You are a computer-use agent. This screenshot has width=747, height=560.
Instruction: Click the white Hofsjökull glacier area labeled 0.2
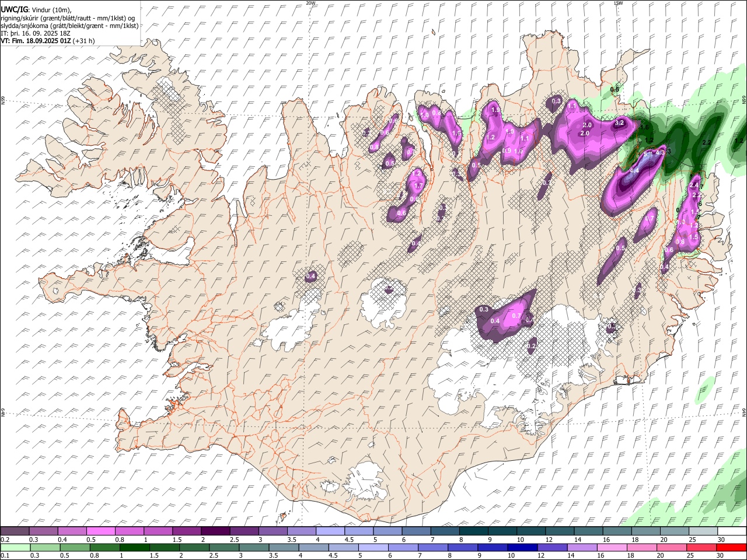(x=384, y=302)
